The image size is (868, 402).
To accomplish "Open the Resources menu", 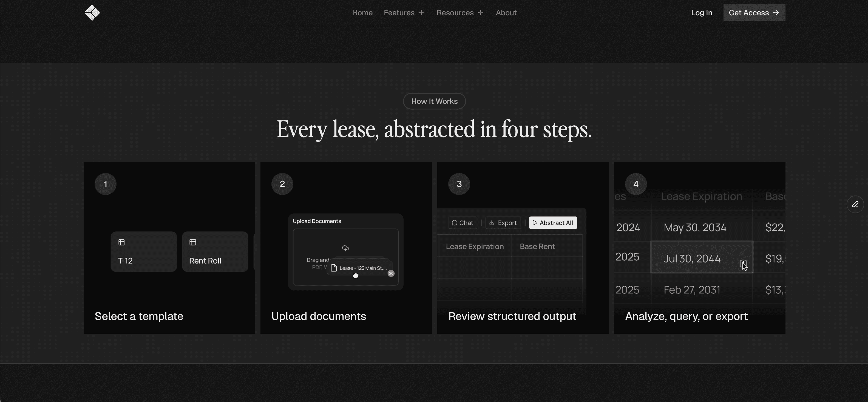I will (x=460, y=13).
